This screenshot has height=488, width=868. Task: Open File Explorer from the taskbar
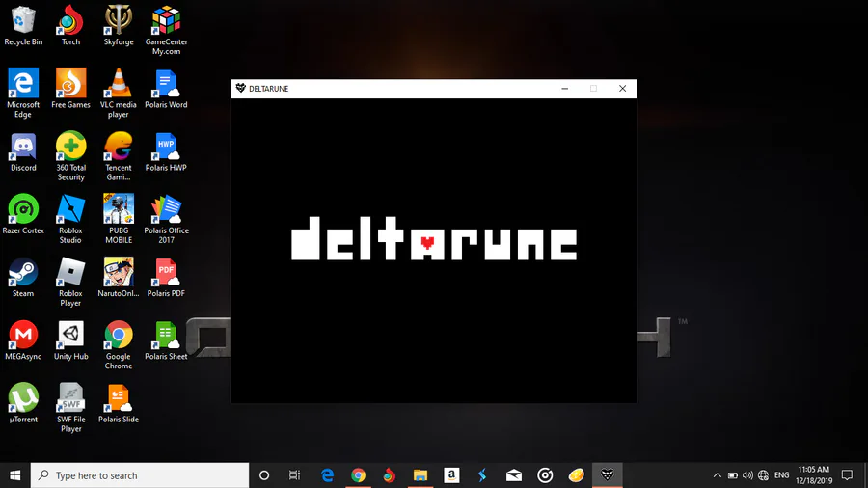[x=420, y=475]
